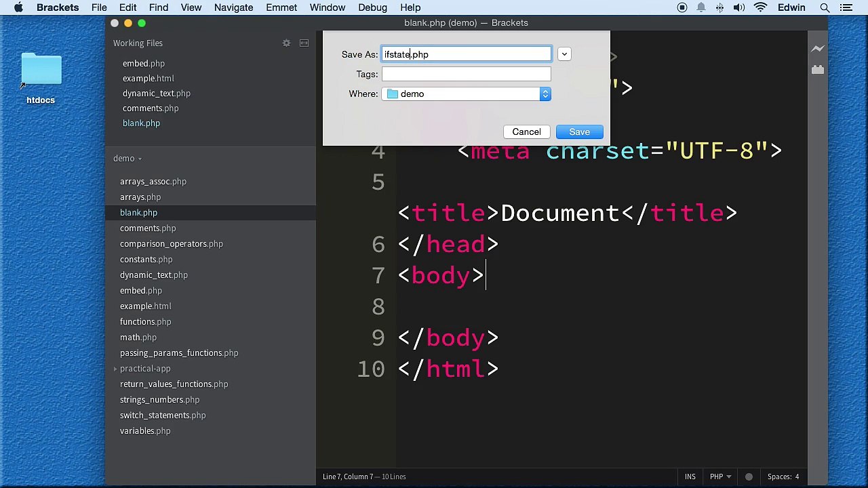This screenshot has height=488, width=868.
Task: Cancel the Save As dialog
Action: 526,132
